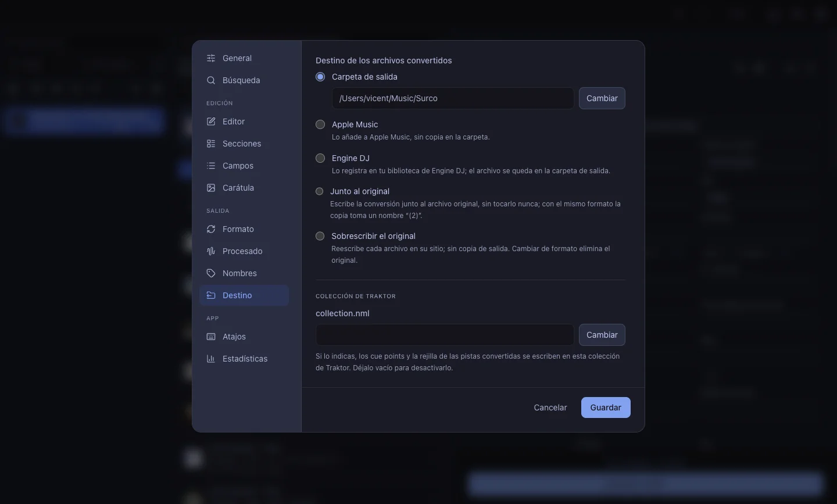This screenshot has width=837, height=504.
Task: Click the Carátula image icon
Action: tap(211, 188)
